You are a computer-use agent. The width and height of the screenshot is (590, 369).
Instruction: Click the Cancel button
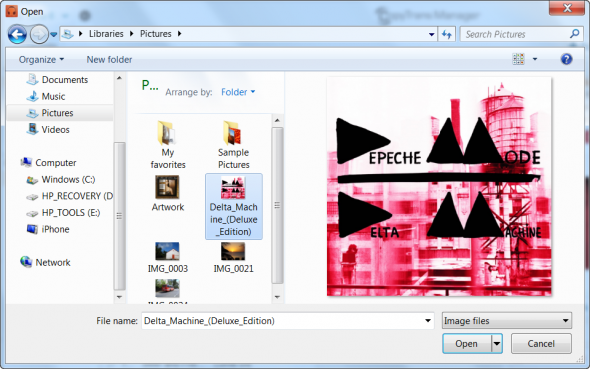click(541, 344)
